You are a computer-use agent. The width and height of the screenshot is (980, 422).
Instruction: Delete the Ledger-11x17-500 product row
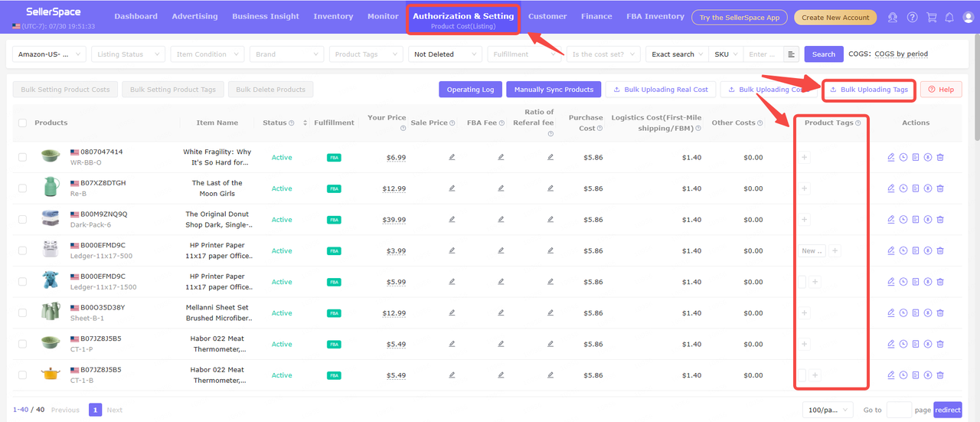pyautogui.click(x=940, y=251)
